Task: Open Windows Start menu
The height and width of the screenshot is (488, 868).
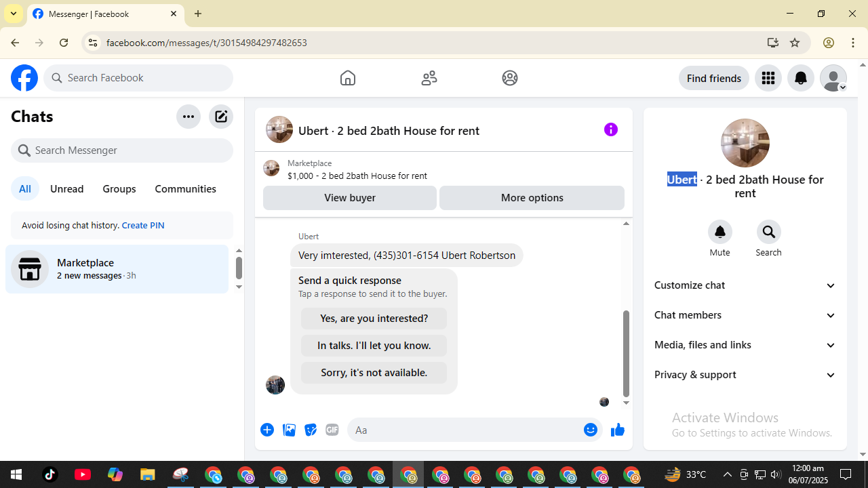Action: point(16,474)
